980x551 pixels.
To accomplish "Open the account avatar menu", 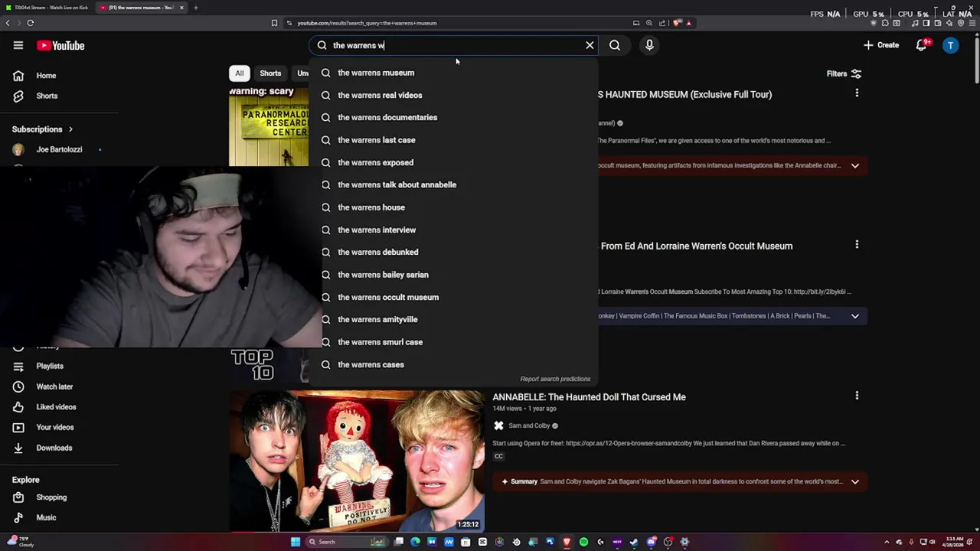I will tap(951, 45).
